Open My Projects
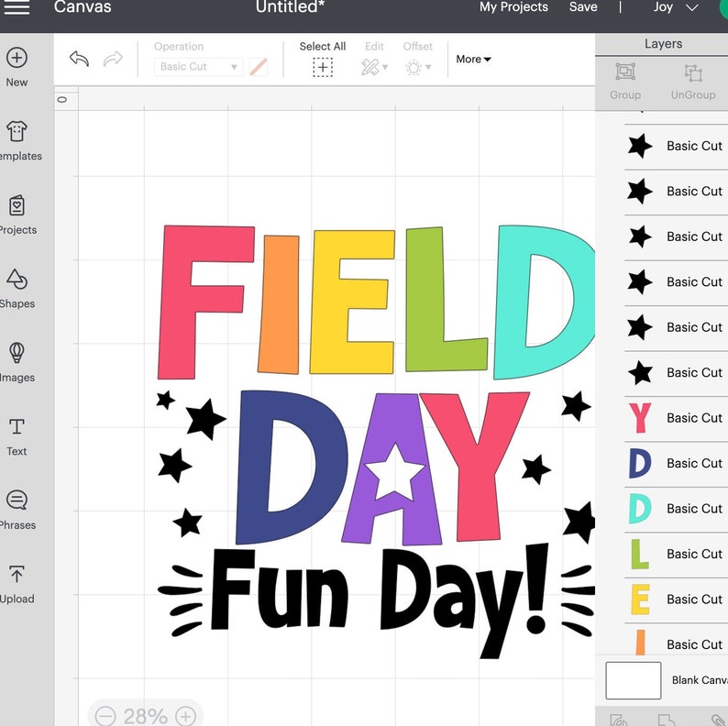The image size is (728, 726). [x=513, y=7]
